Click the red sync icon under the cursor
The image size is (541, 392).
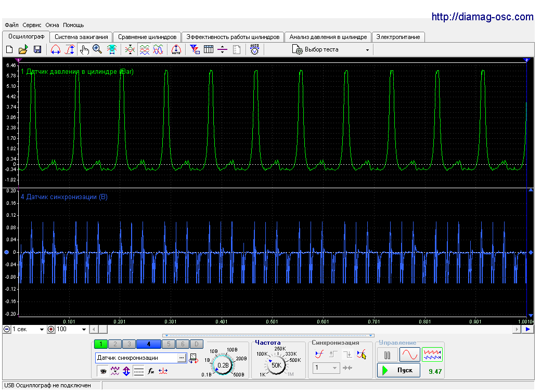click(361, 354)
